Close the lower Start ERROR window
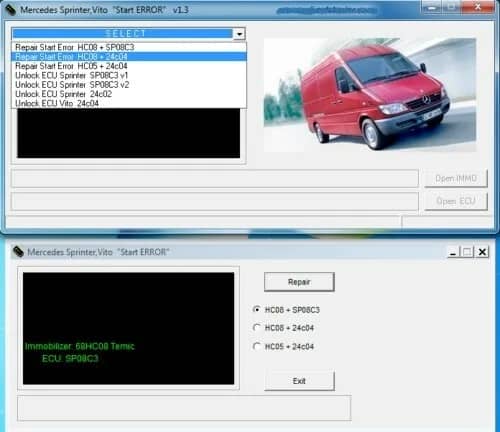500x432 pixels. tap(482, 252)
